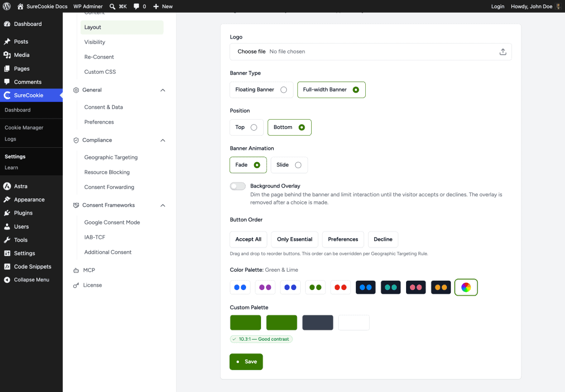
Task: Click the white custom palette color
Action: (x=354, y=323)
